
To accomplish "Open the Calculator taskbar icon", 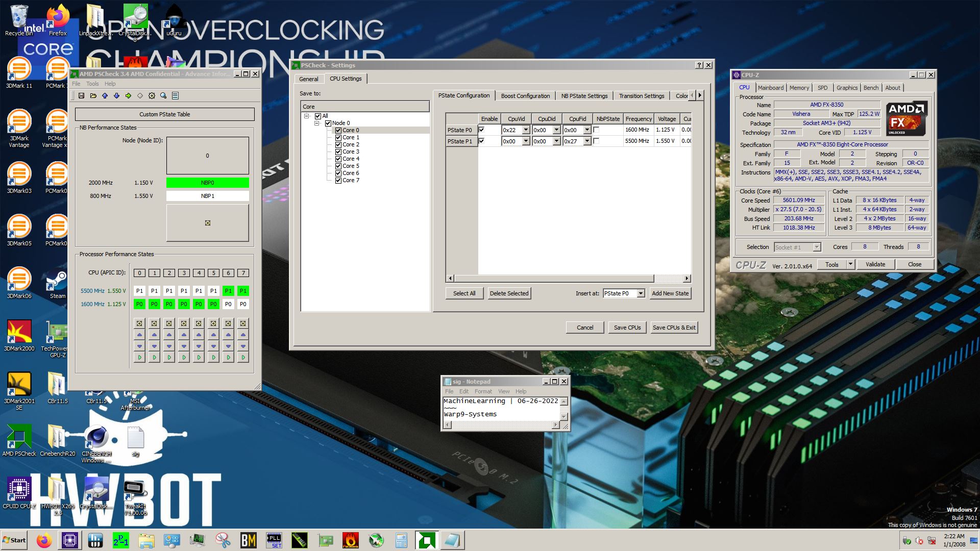I will pos(402,540).
